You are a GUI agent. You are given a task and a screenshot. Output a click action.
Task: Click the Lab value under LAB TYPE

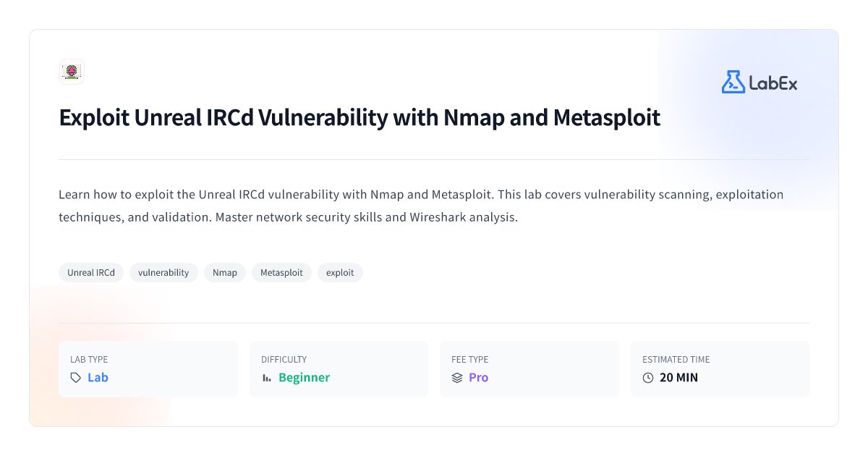pyautogui.click(x=98, y=378)
